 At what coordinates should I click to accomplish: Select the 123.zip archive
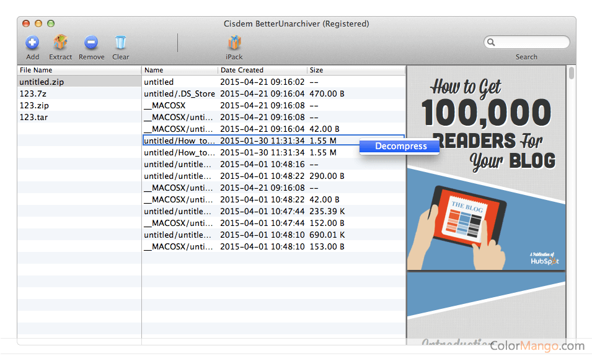tap(35, 105)
